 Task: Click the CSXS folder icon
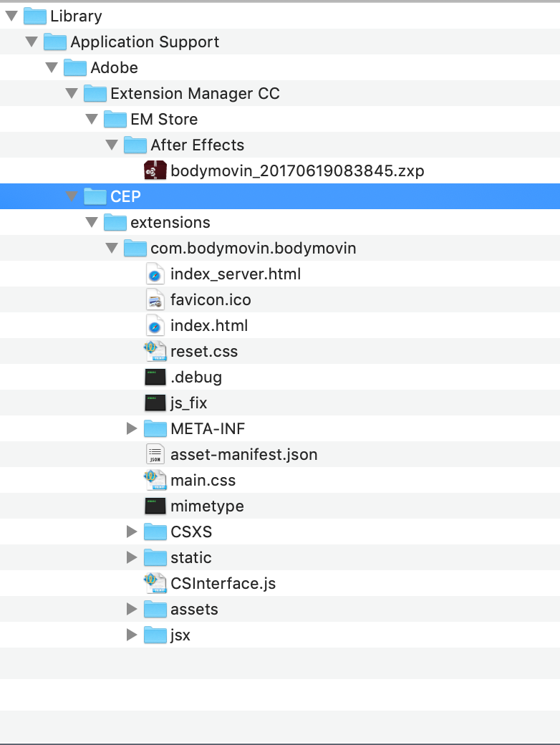coord(155,532)
